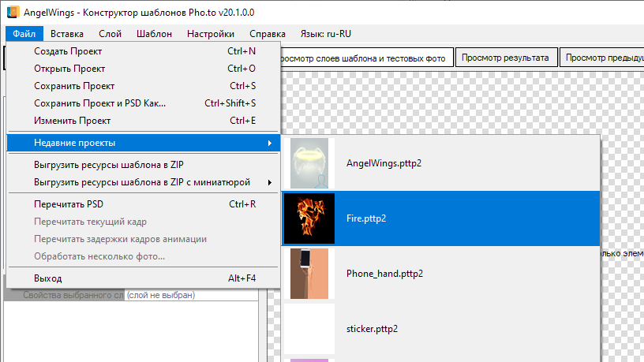Choose Выход menu entry

point(144,278)
